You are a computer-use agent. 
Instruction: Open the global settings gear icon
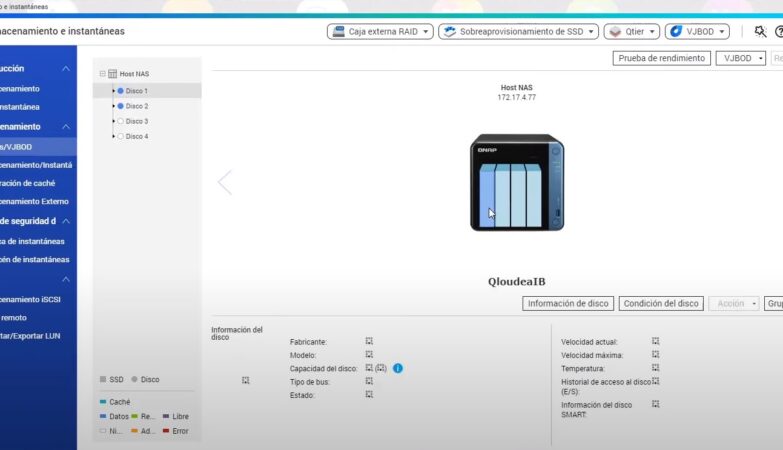click(x=760, y=31)
